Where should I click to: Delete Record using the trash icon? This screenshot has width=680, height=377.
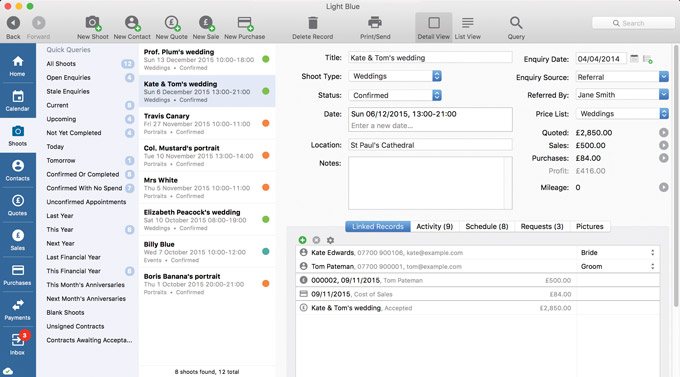point(313,23)
